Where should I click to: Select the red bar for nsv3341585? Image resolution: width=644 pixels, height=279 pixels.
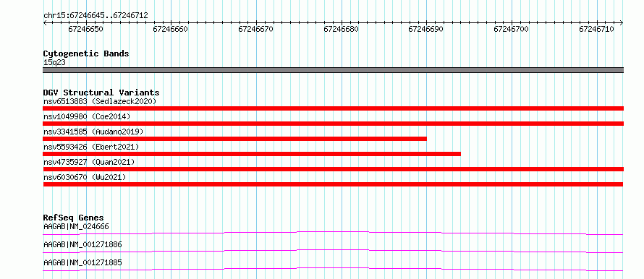pos(235,139)
